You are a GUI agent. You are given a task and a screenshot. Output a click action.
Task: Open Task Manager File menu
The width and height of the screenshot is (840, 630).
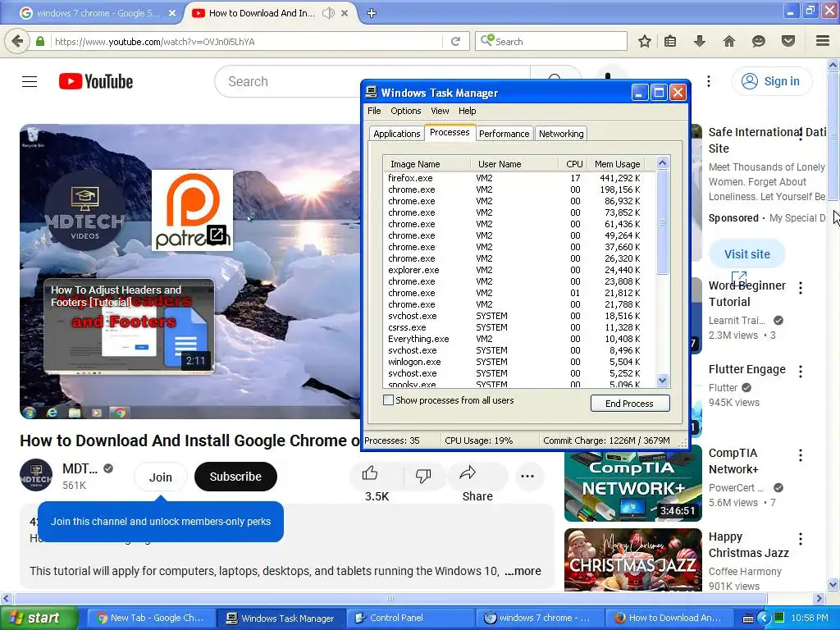[374, 111]
